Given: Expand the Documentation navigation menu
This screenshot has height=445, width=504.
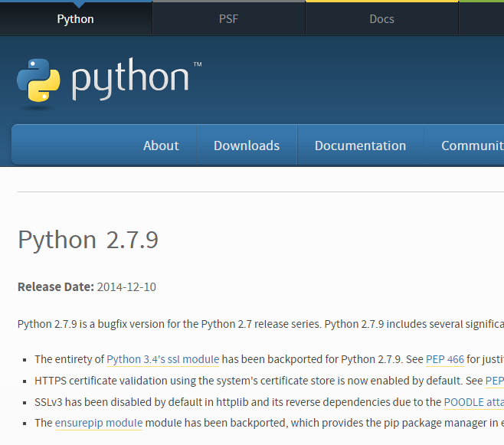Looking at the screenshot, I should (360, 146).
